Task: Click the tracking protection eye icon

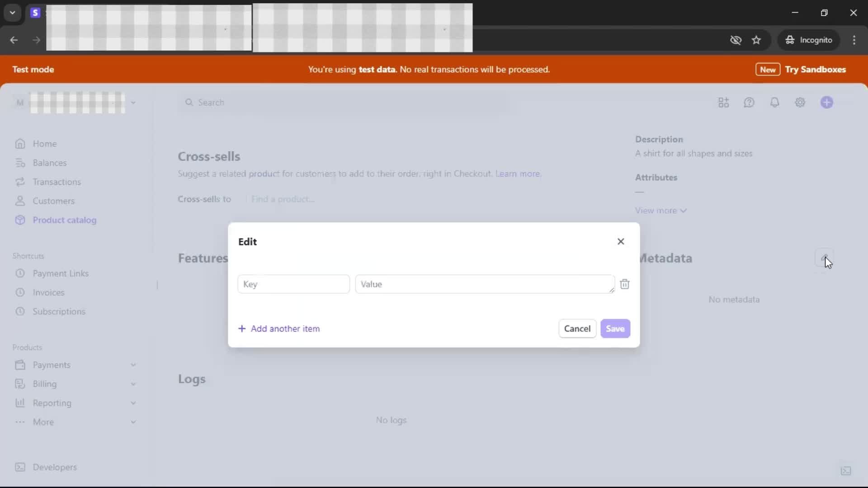Action: click(x=736, y=40)
